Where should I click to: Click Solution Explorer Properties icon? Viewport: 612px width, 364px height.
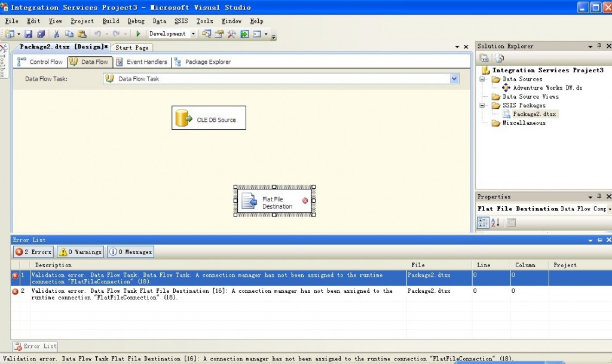point(484,58)
